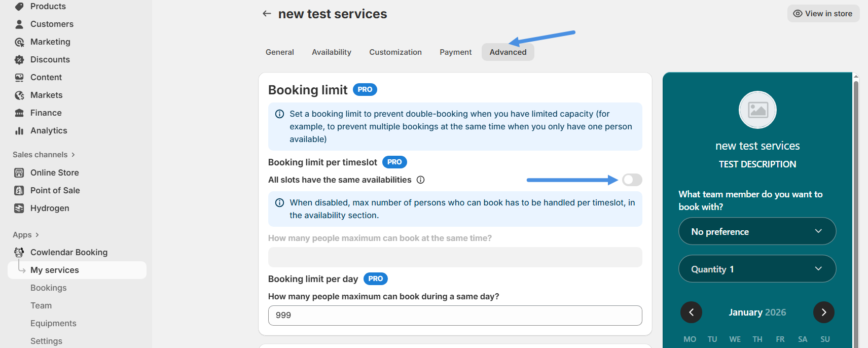
Task: Expand the Apps section chevron
Action: tap(37, 235)
